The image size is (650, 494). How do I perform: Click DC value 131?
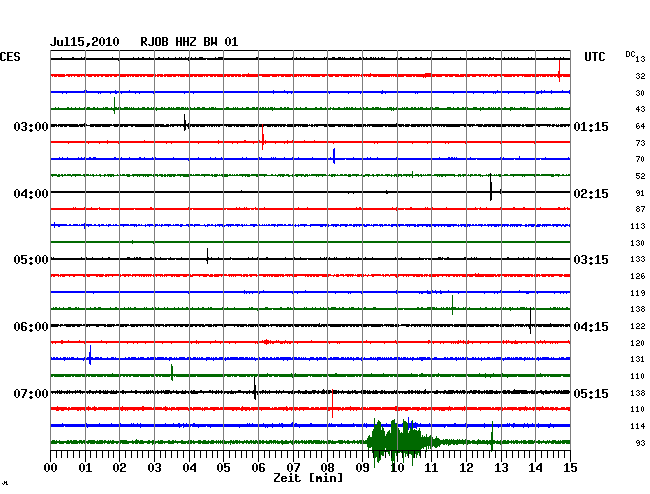[638, 359]
